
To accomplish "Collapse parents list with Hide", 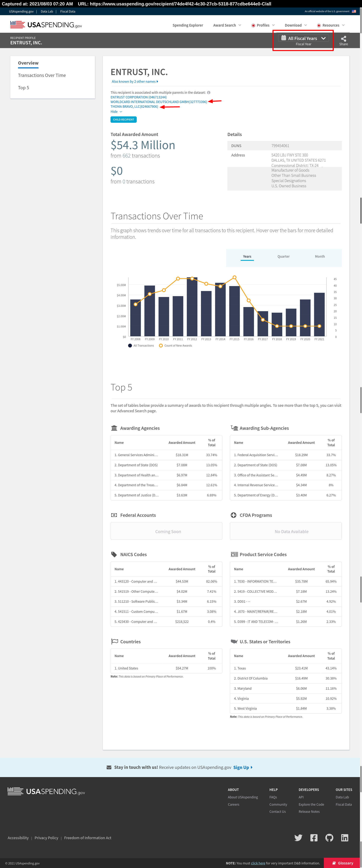I will pyautogui.click(x=116, y=112).
